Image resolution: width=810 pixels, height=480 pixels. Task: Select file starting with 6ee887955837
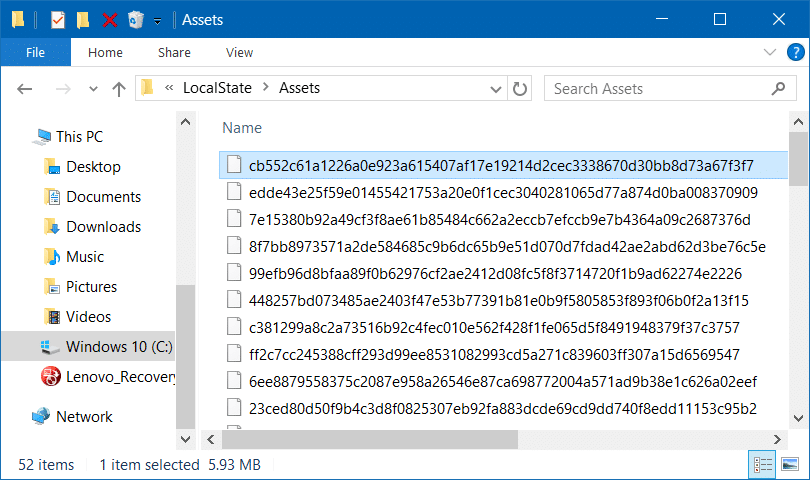point(502,381)
